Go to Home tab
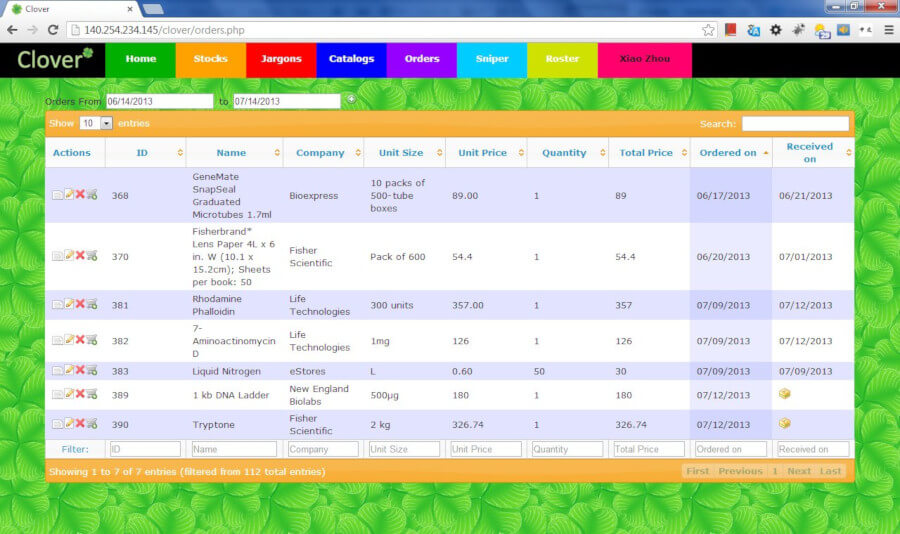 point(141,60)
